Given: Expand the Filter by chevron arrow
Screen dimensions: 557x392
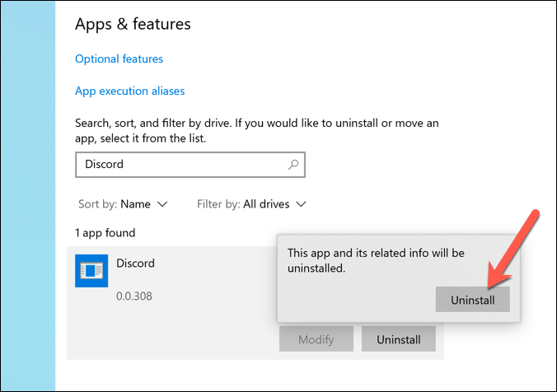Looking at the screenshot, I should point(302,203).
